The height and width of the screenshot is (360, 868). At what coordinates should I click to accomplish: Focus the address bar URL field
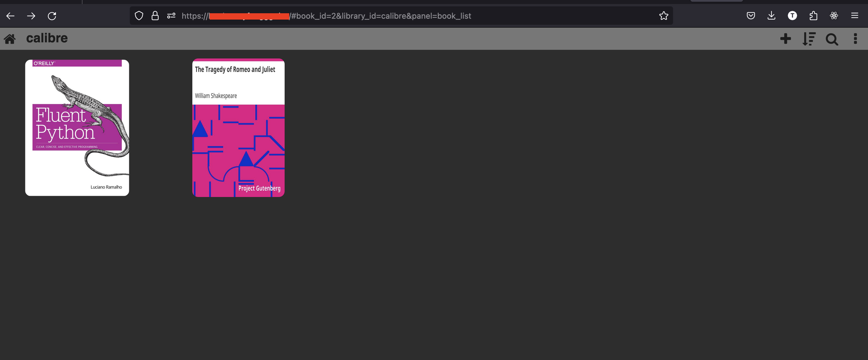(401, 16)
